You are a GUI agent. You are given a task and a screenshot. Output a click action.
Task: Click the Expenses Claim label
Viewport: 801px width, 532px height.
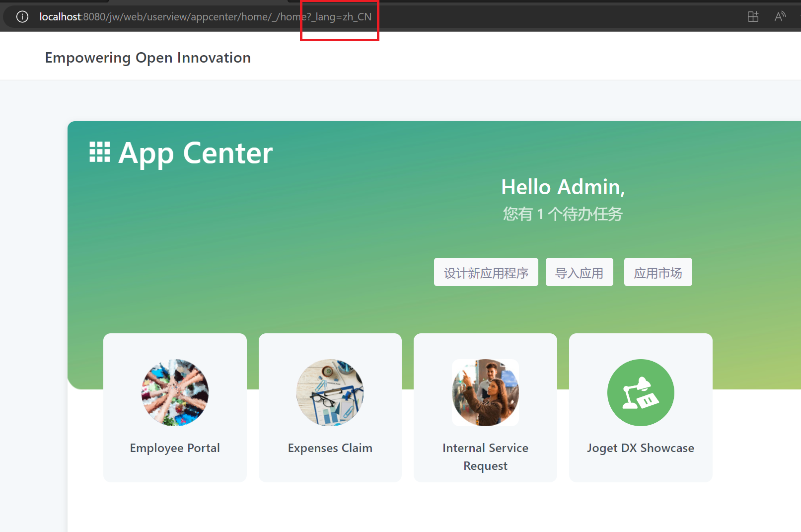[x=330, y=448]
